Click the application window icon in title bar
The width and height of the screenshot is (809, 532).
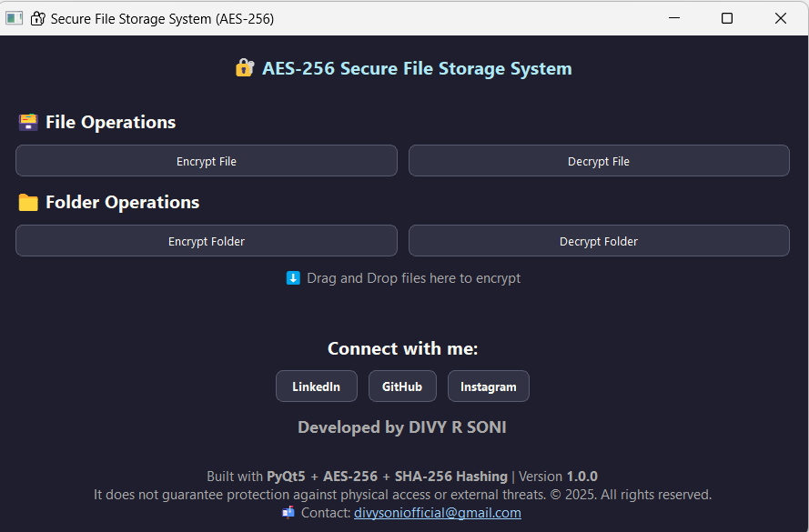[x=14, y=18]
